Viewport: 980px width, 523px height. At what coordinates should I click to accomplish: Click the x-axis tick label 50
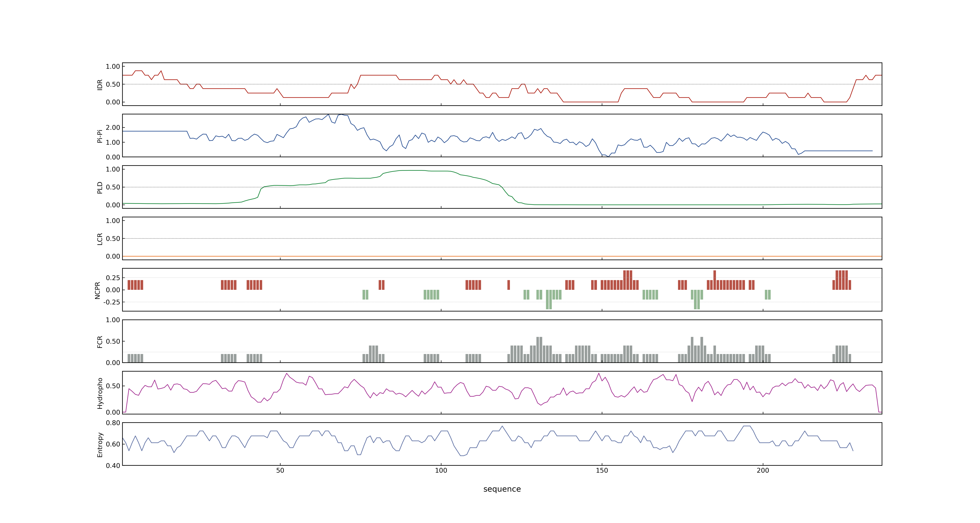point(280,470)
